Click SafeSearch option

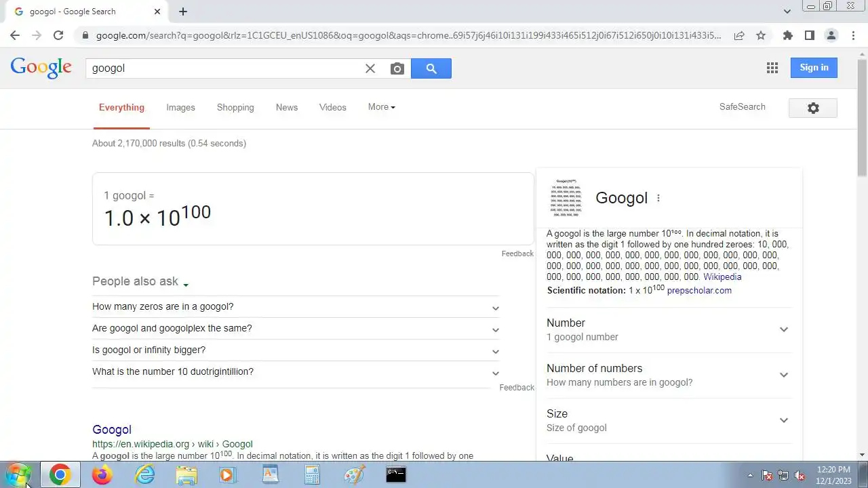(743, 106)
